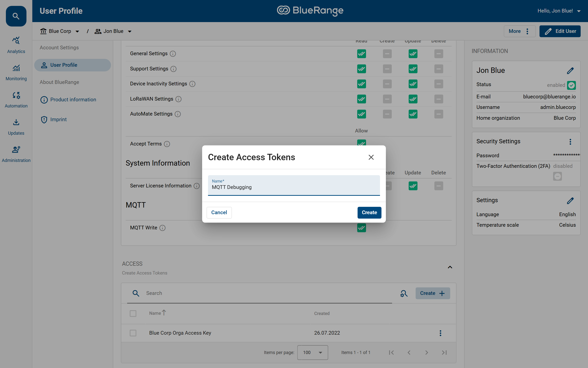Close the Create Access Tokens dialog
588x368 pixels.
tap(371, 157)
